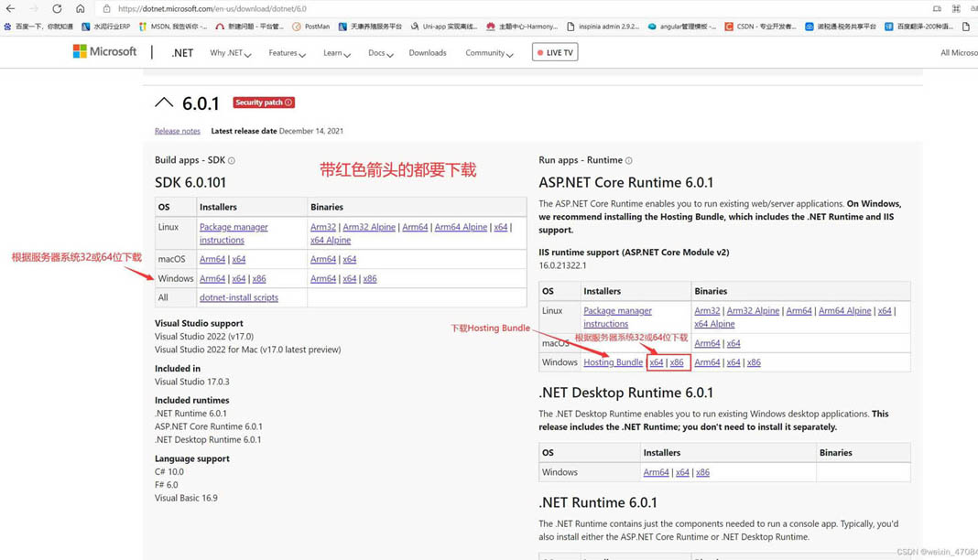Screen dimensions: 978x560
Task: Open dotnet-install scripts link
Action: click(239, 297)
